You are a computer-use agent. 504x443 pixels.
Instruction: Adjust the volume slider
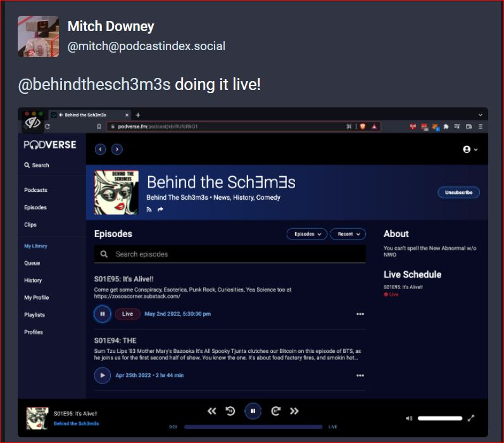439,418
